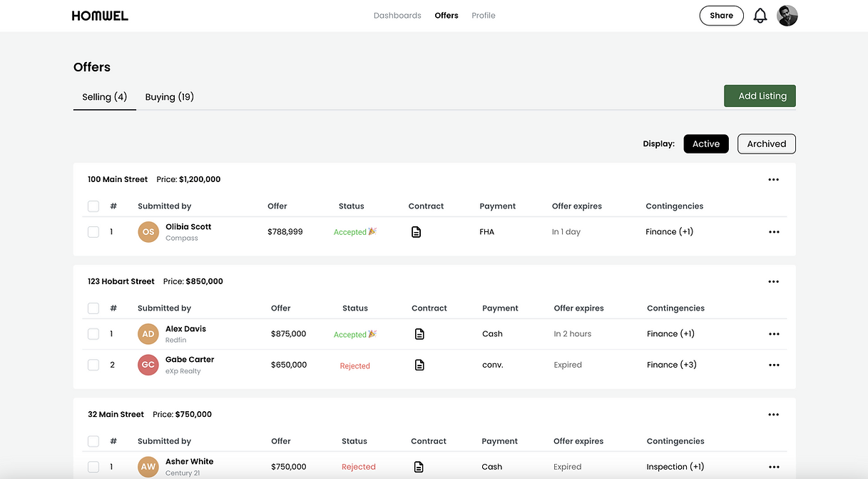The image size is (868, 479).
Task: Show Archived offers
Action: coord(766,144)
